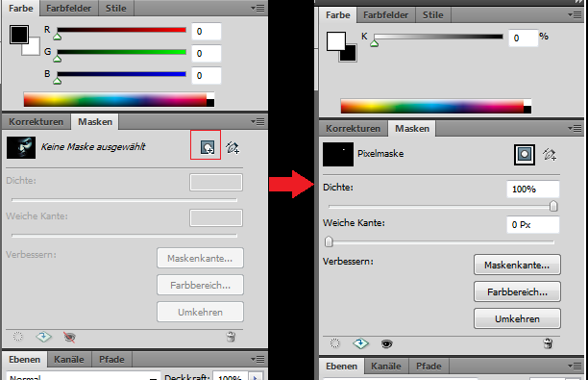Viewport: 588px width, 380px height.
Task: Switch to Farbe tab in left screenshot
Action: pos(20,9)
